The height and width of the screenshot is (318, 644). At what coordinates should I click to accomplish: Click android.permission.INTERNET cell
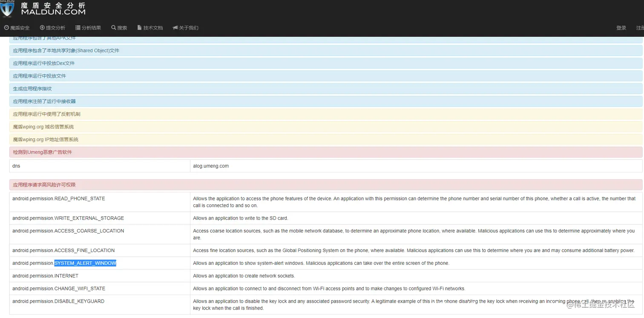pos(100,276)
